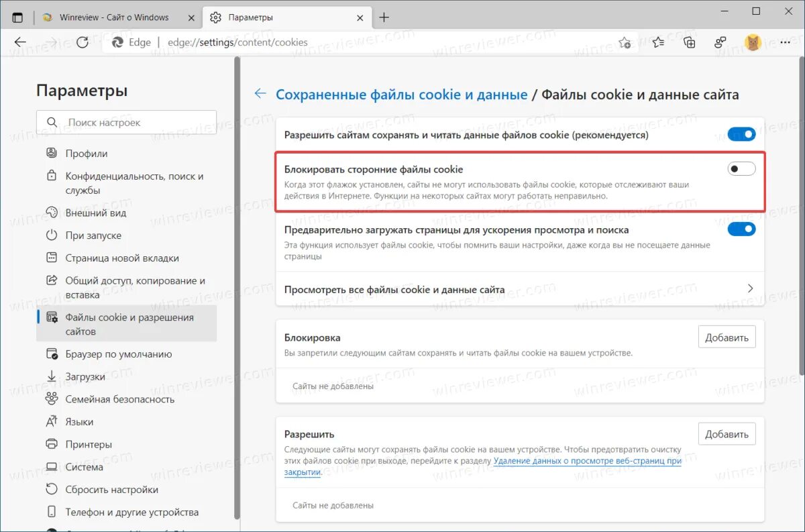Open the Favorites list icon
805x532 pixels.
[658, 42]
